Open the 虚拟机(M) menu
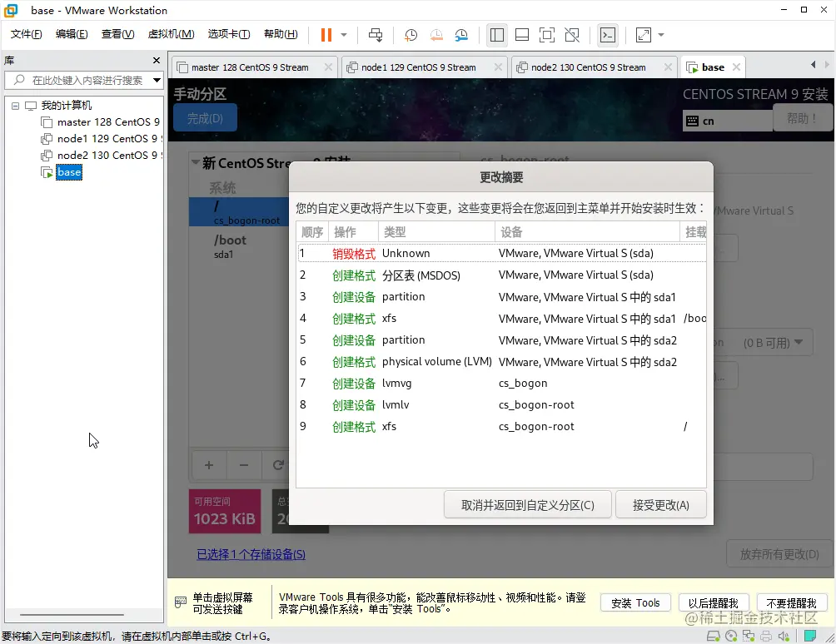 (171, 34)
